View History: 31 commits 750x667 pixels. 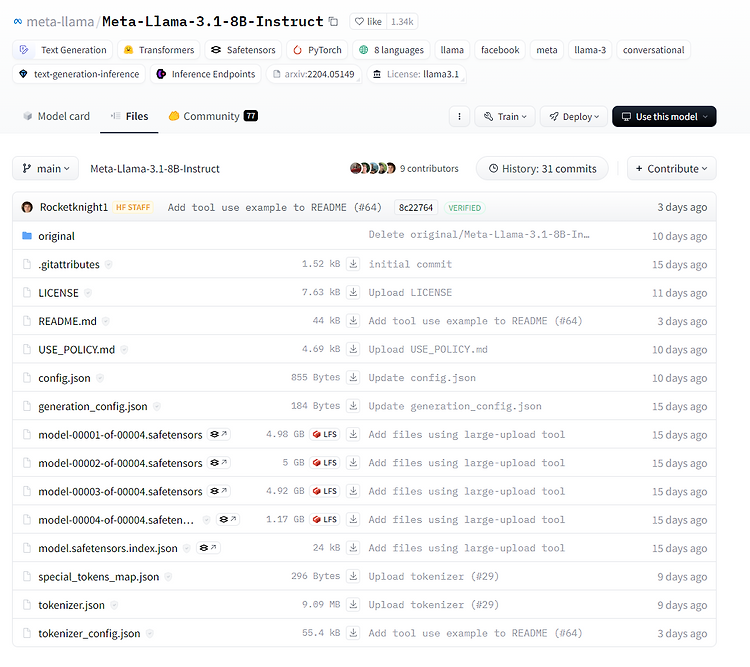pyautogui.click(x=542, y=168)
